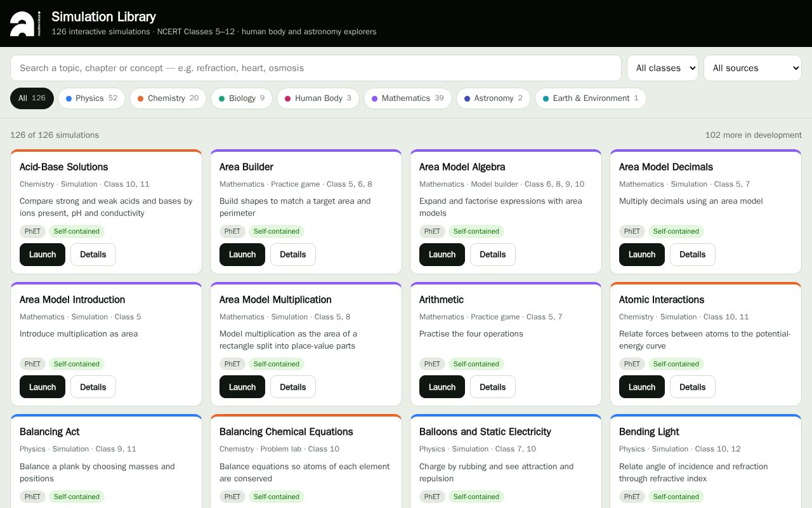Launch Acid-Base Solutions simulation
The width and height of the screenshot is (812, 508).
tap(43, 255)
